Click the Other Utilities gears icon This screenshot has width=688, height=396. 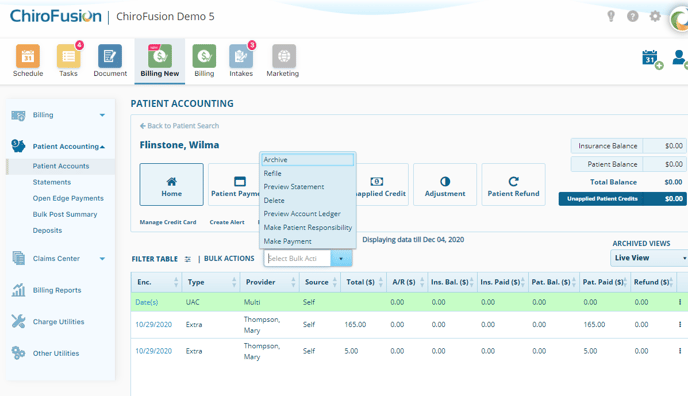point(18,353)
